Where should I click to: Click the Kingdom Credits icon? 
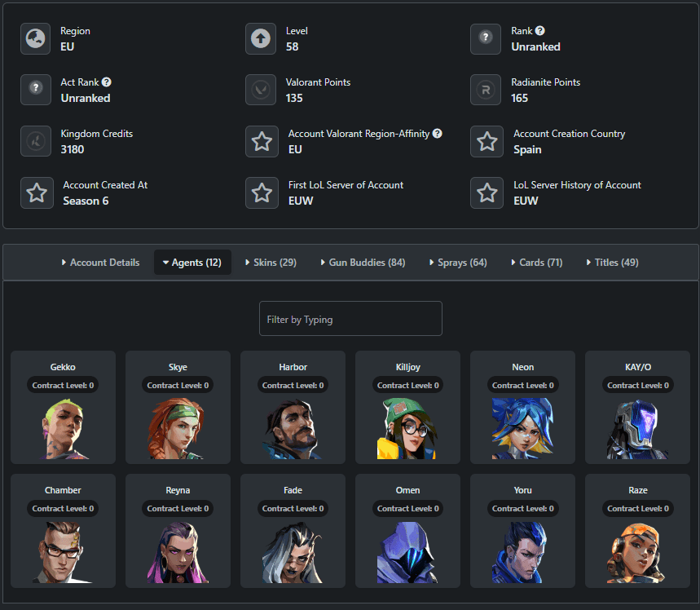pos(33,141)
